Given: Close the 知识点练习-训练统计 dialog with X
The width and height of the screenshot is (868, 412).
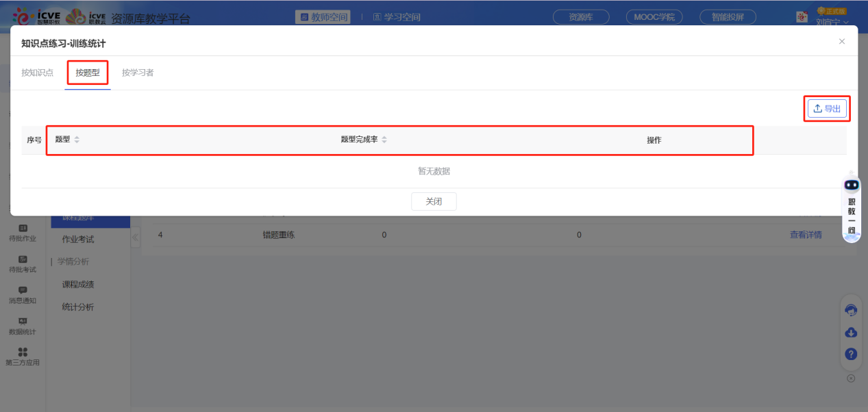Looking at the screenshot, I should click(842, 42).
